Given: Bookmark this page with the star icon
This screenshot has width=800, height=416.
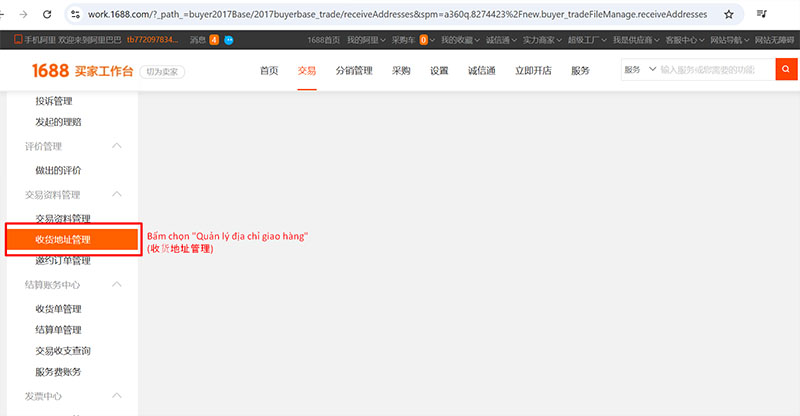Looking at the screenshot, I should click(x=728, y=15).
